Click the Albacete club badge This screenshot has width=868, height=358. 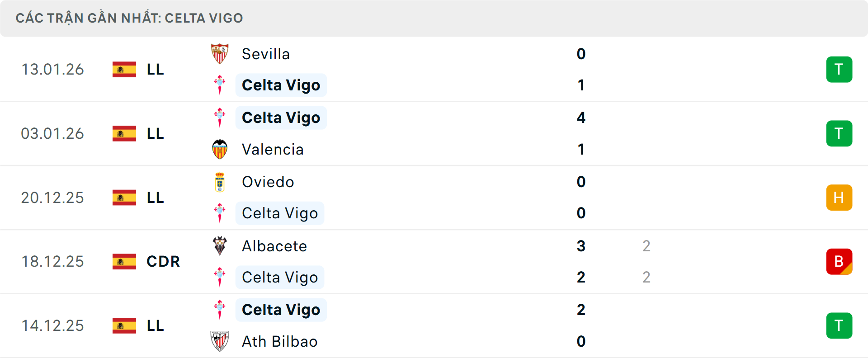pos(220,245)
